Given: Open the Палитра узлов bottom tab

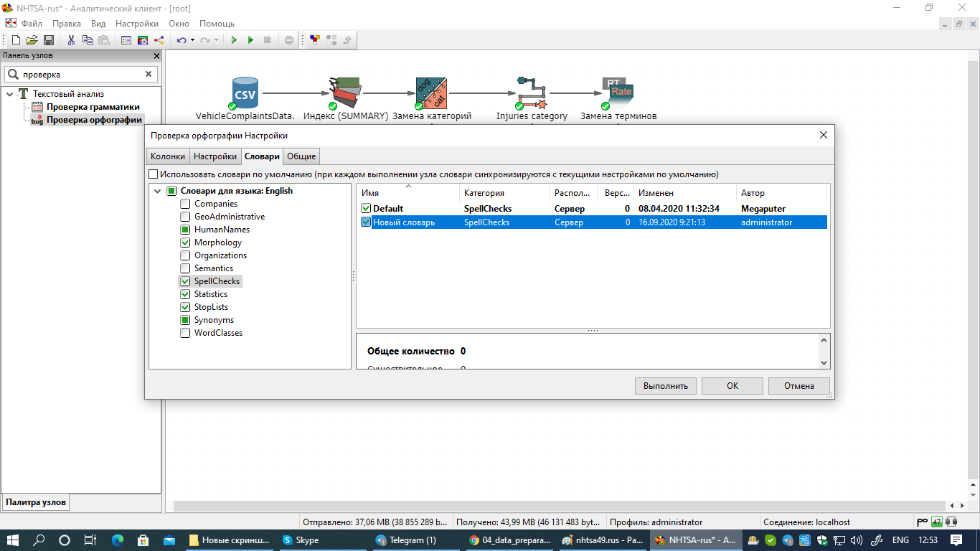Looking at the screenshot, I should (x=36, y=502).
